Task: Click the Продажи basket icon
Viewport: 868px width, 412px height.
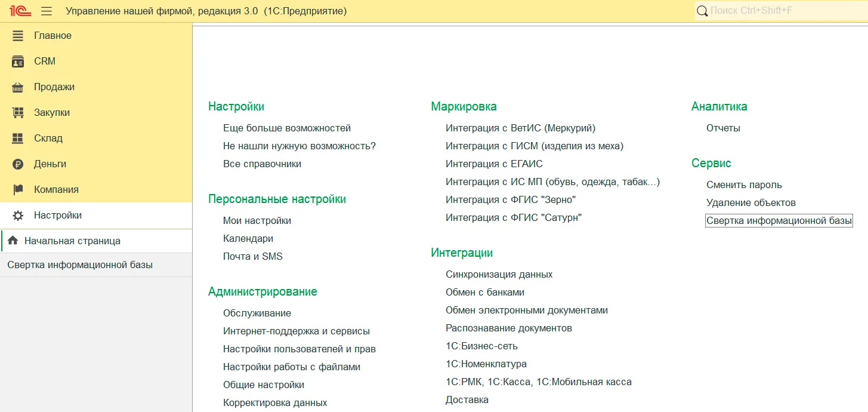Action: (18, 87)
